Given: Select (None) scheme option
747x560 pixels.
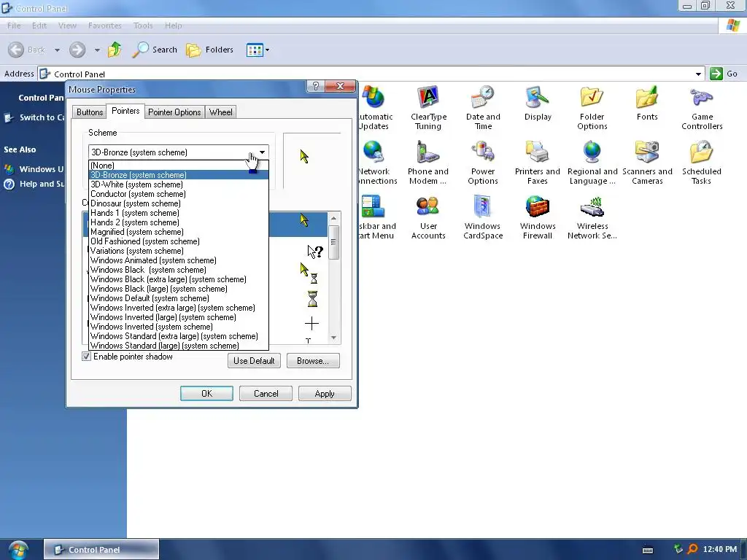Looking at the screenshot, I should point(179,166).
